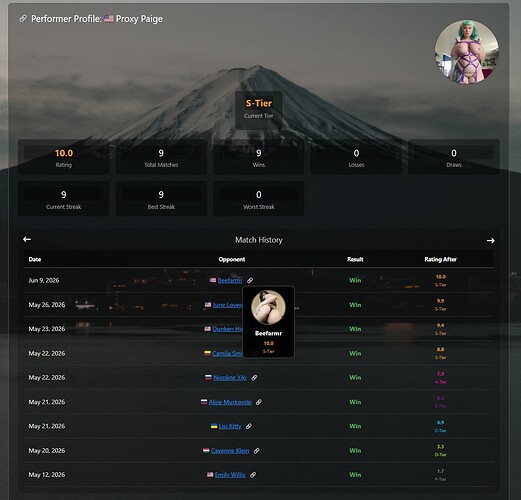521x500 pixels.
Task: Click the Beefarmr name in hover popup
Action: (x=268, y=333)
